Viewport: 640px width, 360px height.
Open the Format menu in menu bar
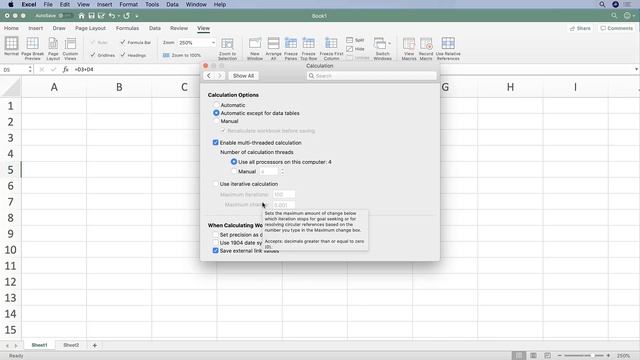pyautogui.click(x=129, y=4)
